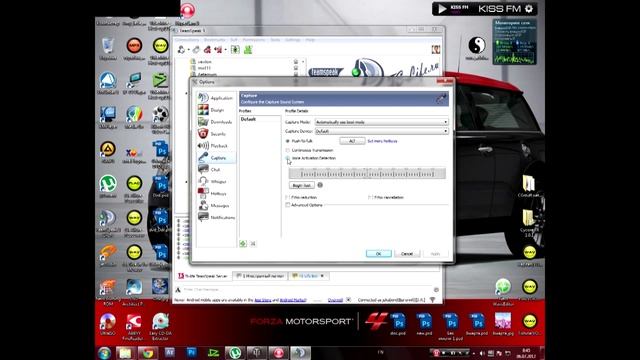Viewport: 640px width, 360px height.
Task: Expand the dropdown arrow beside Connect toolbar icon
Action: 189,50
